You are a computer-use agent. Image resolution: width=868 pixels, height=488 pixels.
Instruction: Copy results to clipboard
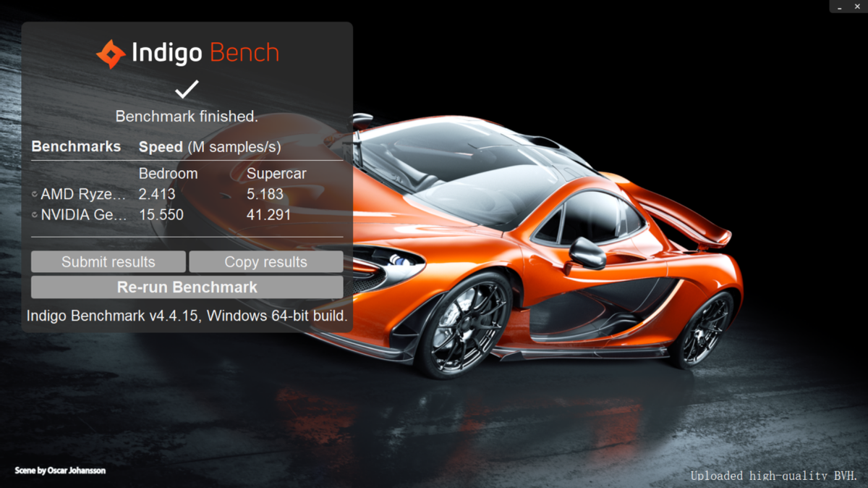(266, 262)
